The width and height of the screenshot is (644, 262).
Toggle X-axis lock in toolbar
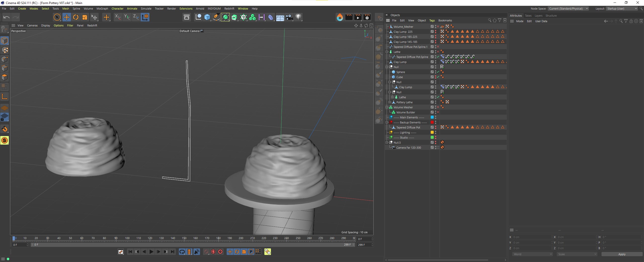pos(117,17)
